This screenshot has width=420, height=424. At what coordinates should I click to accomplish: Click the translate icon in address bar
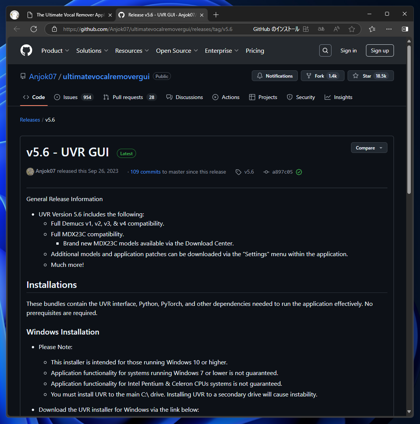(321, 29)
